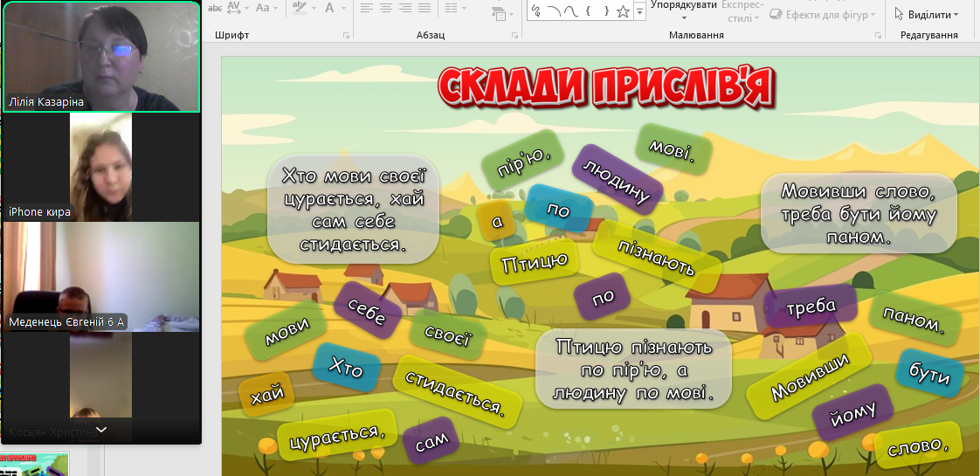Select the curve shape in gallery
The width and height of the screenshot is (980, 476).
click(x=570, y=10)
